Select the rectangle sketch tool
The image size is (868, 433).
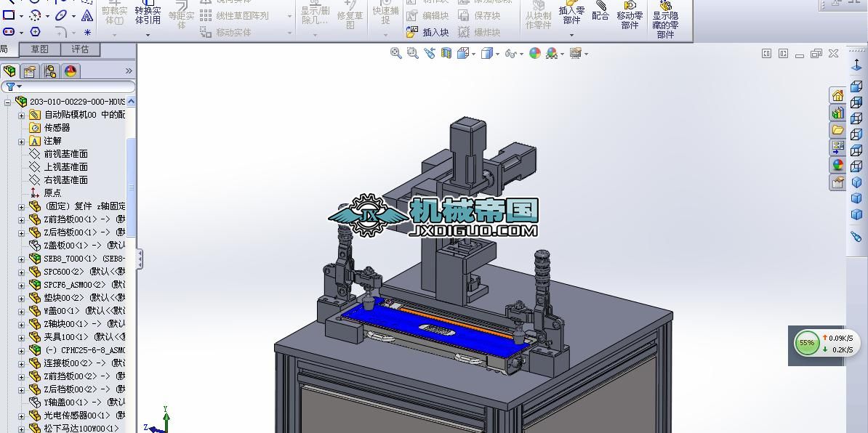click(x=8, y=15)
